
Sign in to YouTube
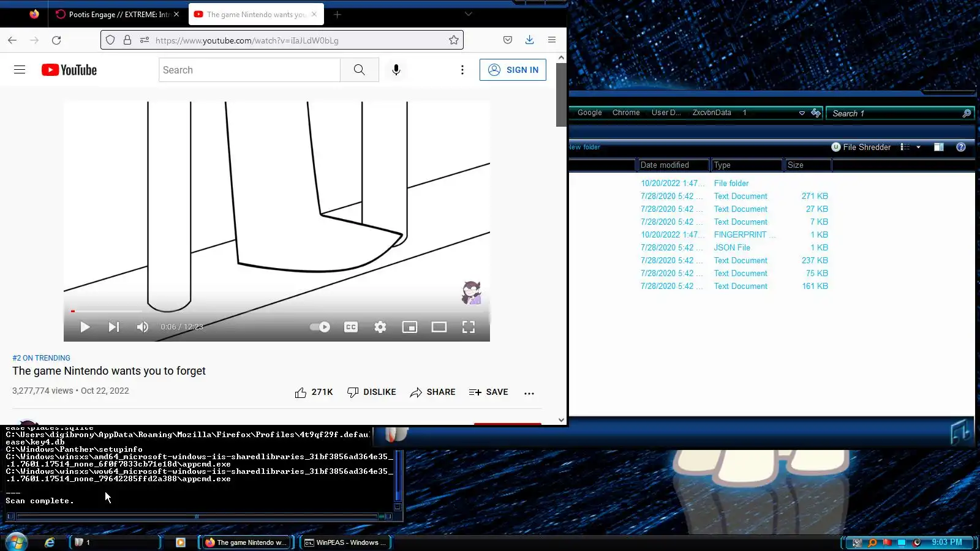[513, 70]
